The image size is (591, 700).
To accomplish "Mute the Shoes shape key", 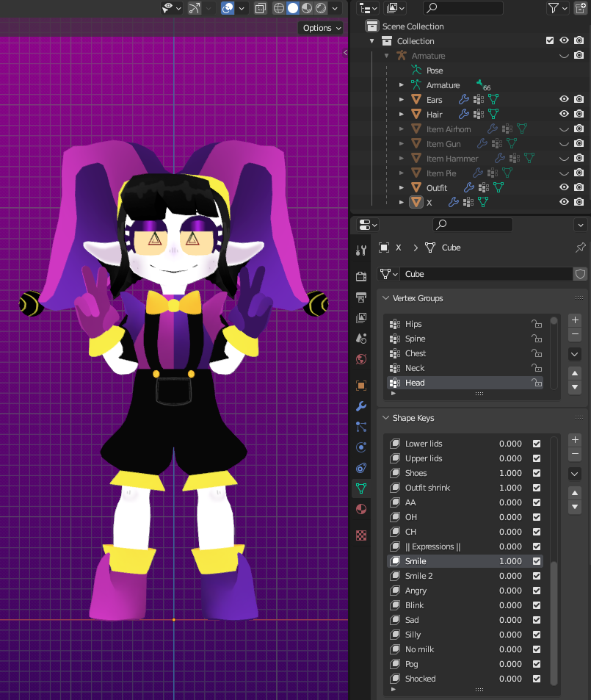I will (537, 473).
